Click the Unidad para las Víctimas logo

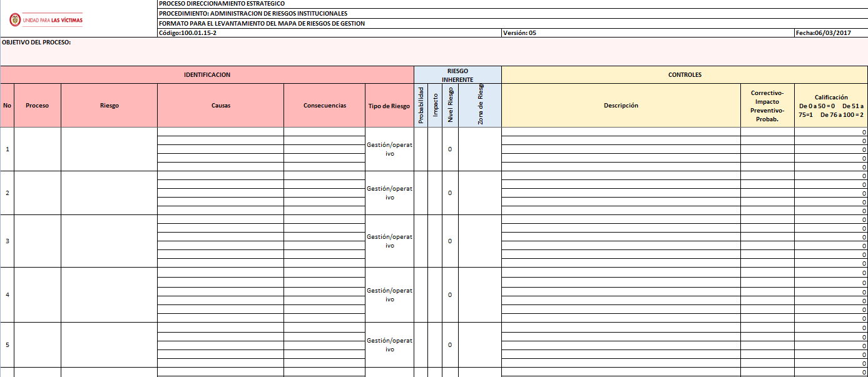[x=46, y=20]
